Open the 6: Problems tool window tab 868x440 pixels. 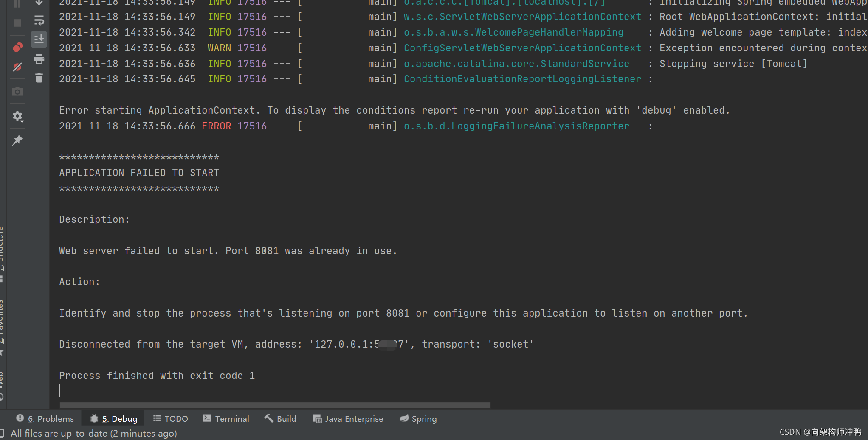[45, 419]
